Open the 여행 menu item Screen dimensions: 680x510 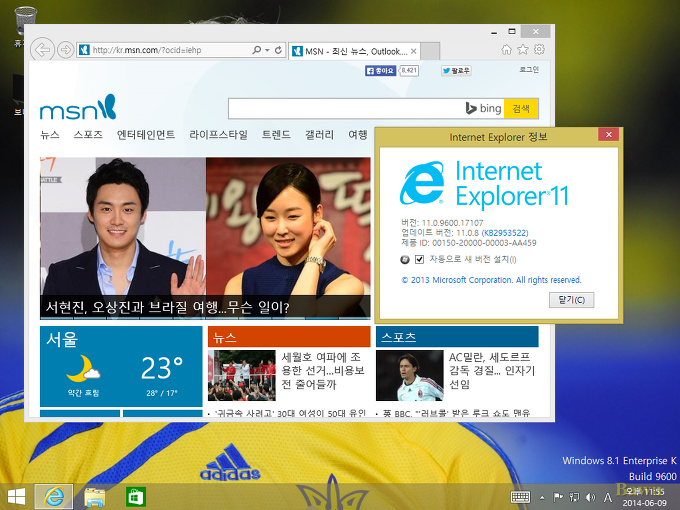358,135
